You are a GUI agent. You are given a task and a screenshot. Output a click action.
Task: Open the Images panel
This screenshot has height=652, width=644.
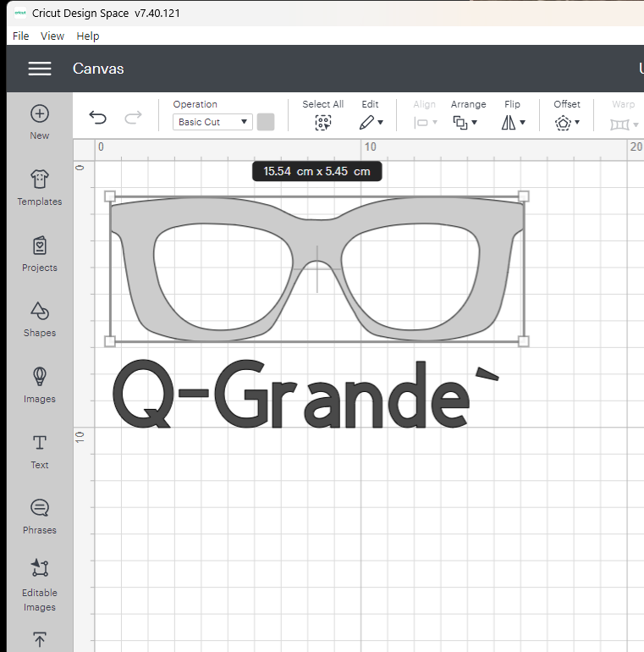coord(39,384)
